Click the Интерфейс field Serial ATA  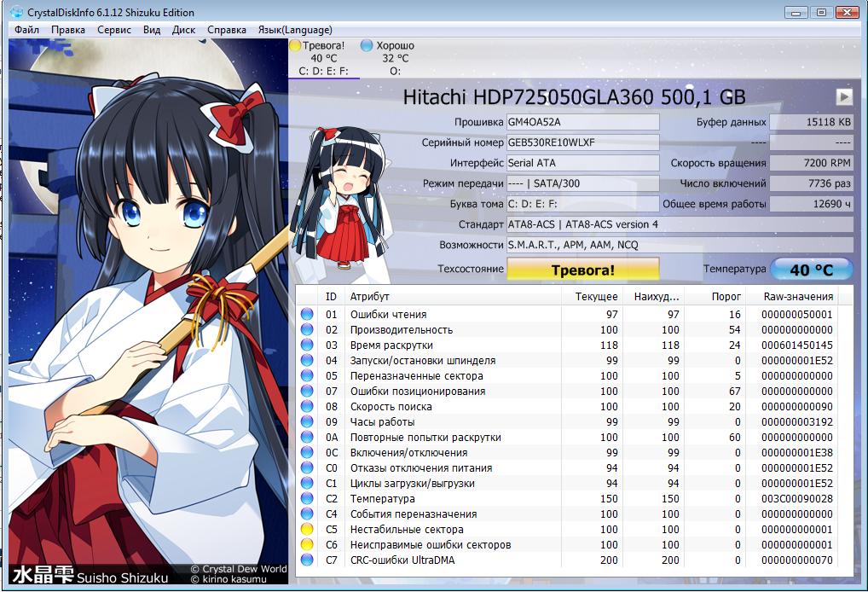tap(583, 163)
